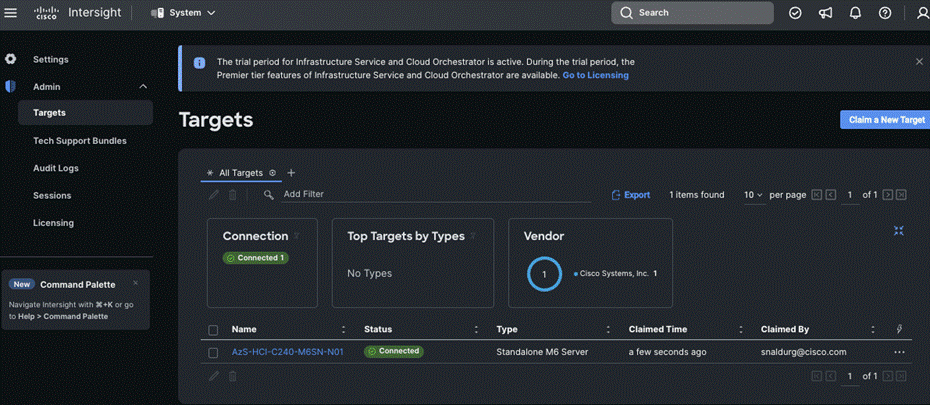The image size is (930, 405).
Task: Click the Vendor donut chart
Action: [x=544, y=274]
